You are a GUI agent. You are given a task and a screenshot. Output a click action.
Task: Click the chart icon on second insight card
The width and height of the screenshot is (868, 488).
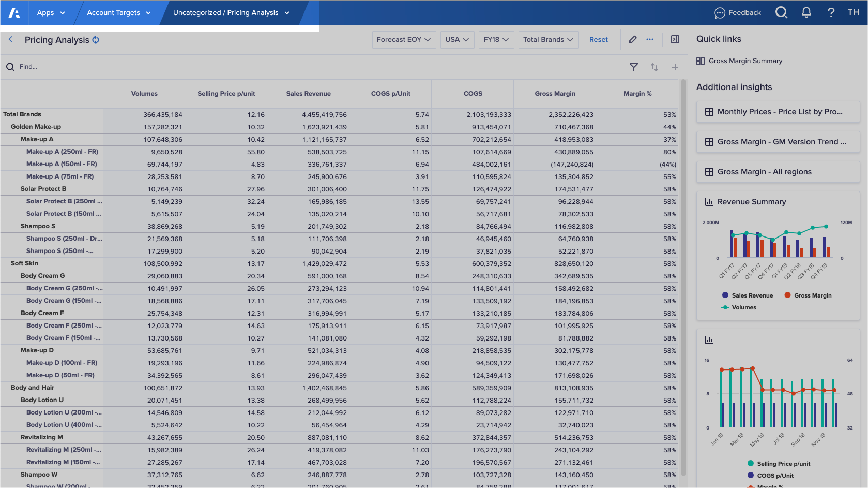point(709,340)
